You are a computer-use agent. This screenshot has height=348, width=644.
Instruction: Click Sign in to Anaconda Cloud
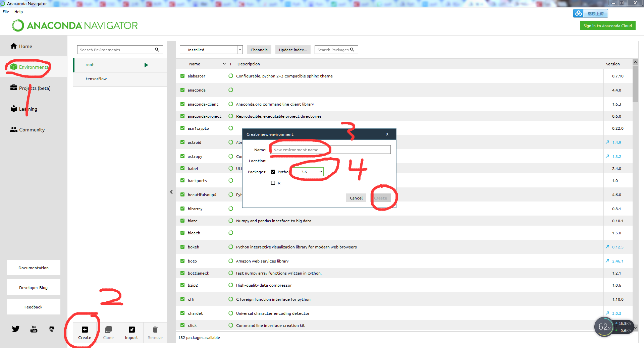coord(607,26)
